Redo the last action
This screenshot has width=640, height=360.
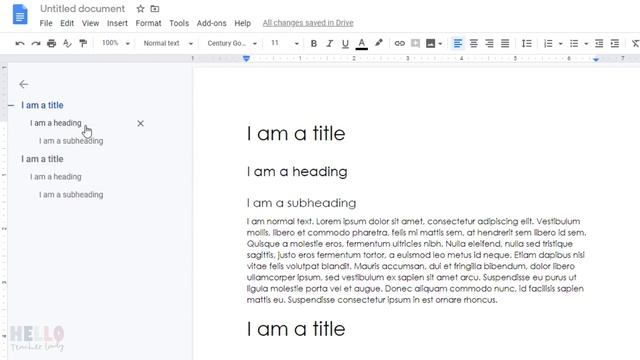tap(36, 43)
